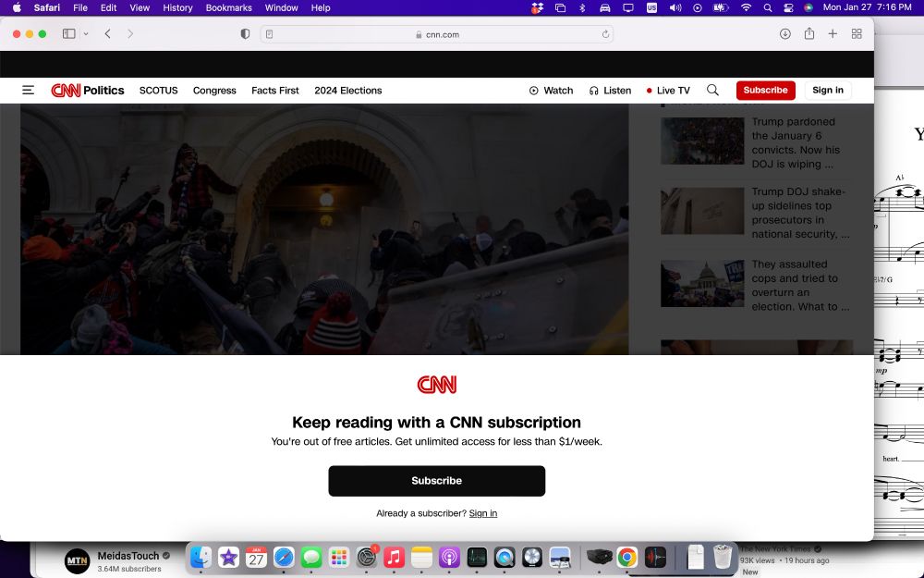Image resolution: width=924 pixels, height=578 pixels.
Task: Open the Safari app menu
Action: tap(46, 7)
